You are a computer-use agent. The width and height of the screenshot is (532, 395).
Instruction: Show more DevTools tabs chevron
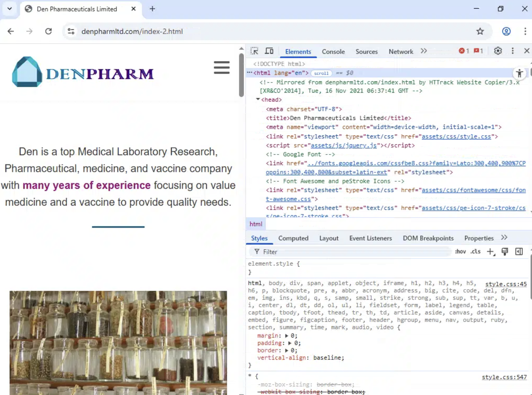click(x=424, y=51)
